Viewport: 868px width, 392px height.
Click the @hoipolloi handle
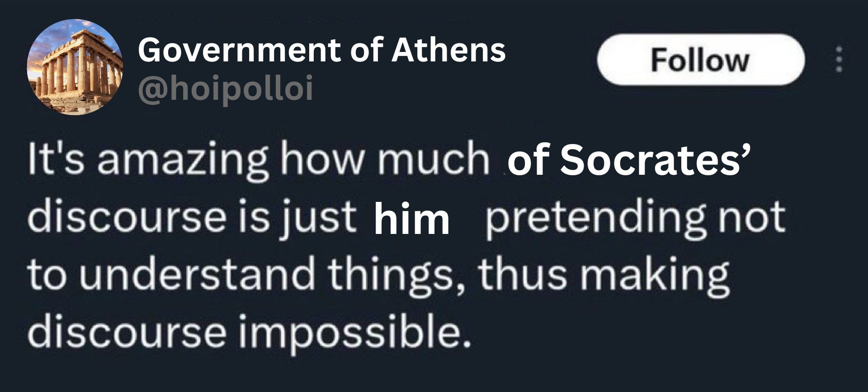point(225,89)
